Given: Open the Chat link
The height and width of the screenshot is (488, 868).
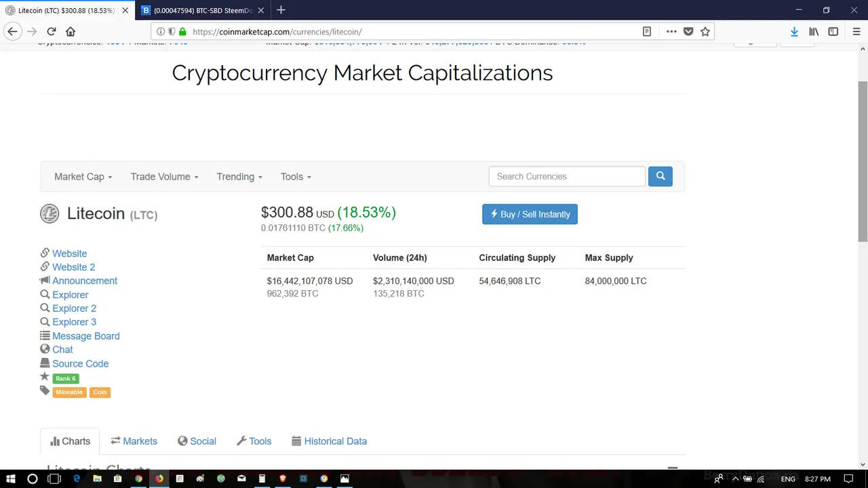Looking at the screenshot, I should tap(62, 350).
